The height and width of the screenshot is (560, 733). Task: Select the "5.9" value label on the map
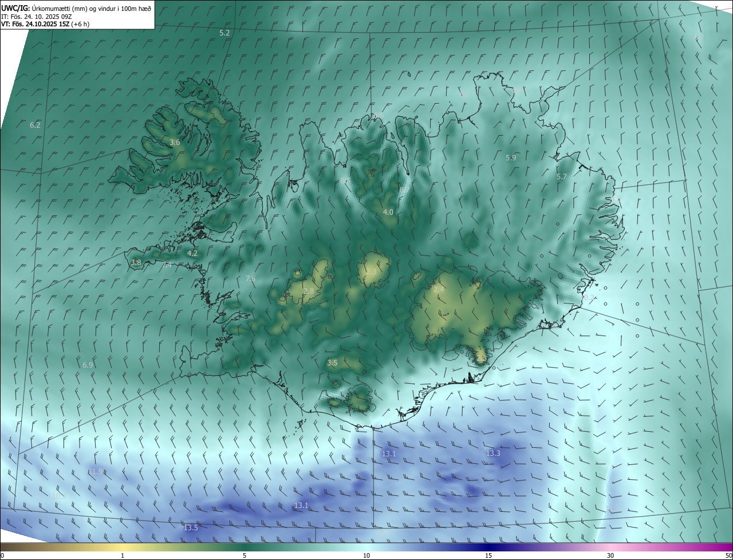click(511, 157)
